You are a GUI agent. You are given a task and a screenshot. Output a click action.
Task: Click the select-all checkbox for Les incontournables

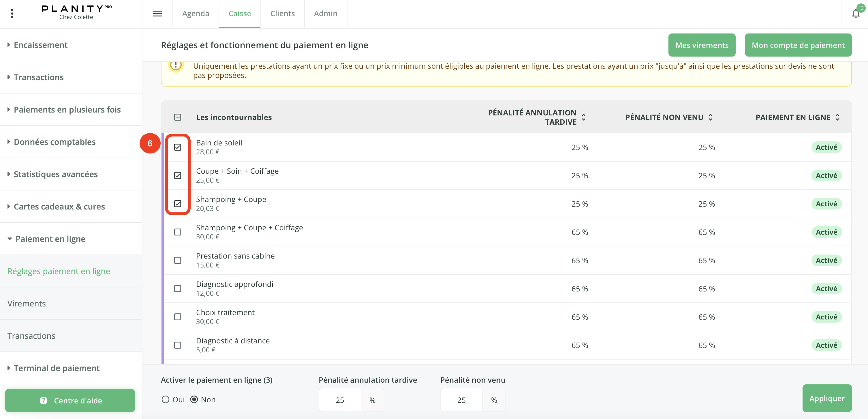(178, 117)
